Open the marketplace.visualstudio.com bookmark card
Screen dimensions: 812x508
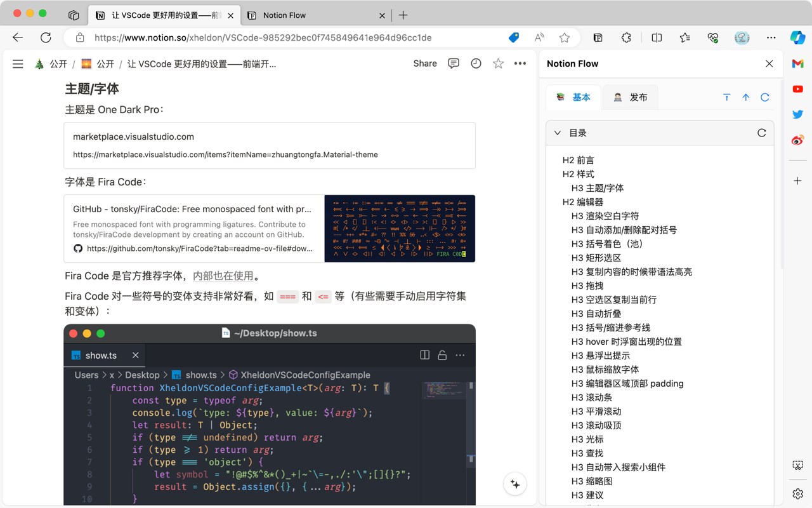(270, 145)
